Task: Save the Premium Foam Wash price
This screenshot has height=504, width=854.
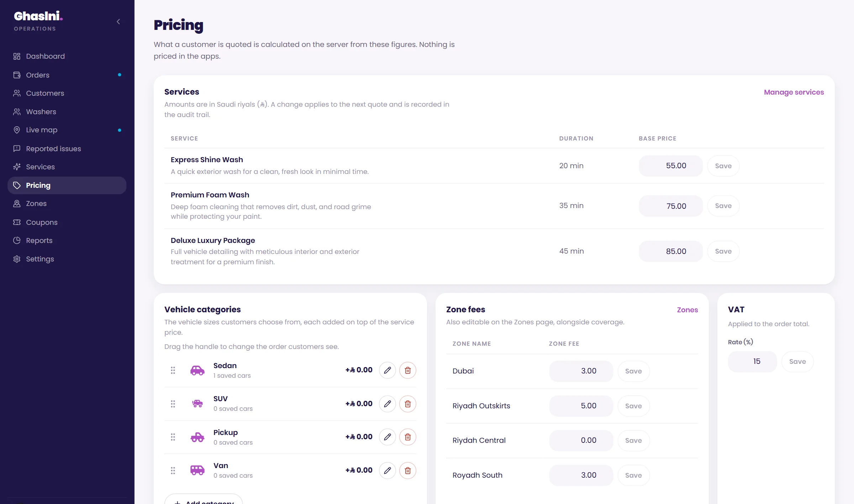Action: tap(723, 206)
